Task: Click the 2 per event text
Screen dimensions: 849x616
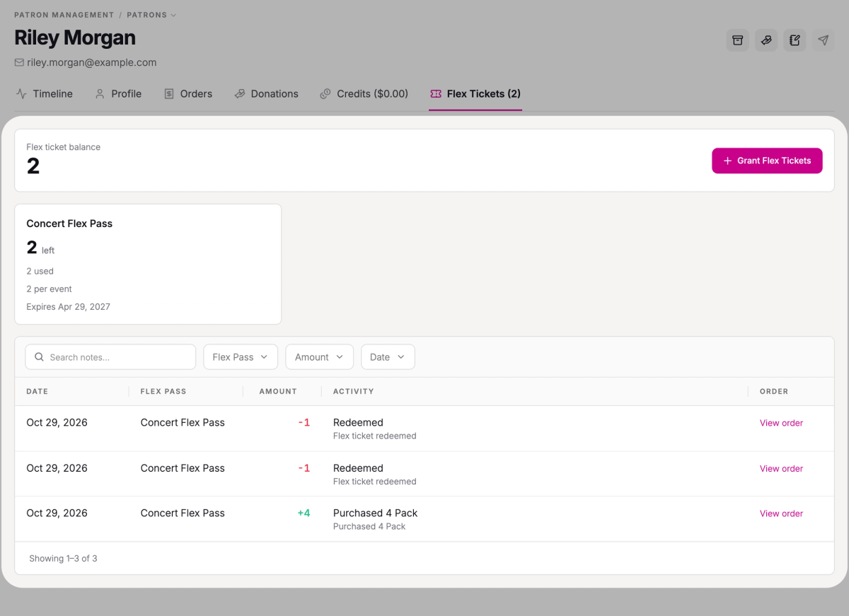Action: click(49, 289)
